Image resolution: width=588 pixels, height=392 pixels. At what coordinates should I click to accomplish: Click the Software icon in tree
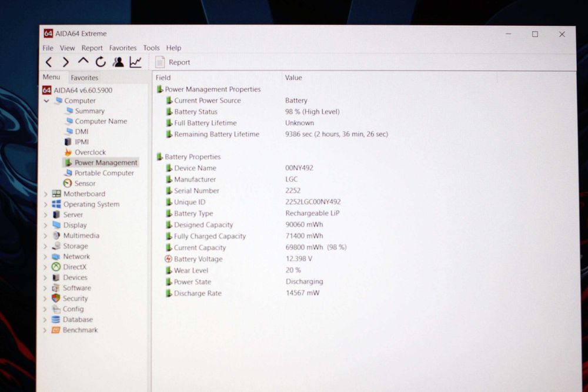(56, 288)
